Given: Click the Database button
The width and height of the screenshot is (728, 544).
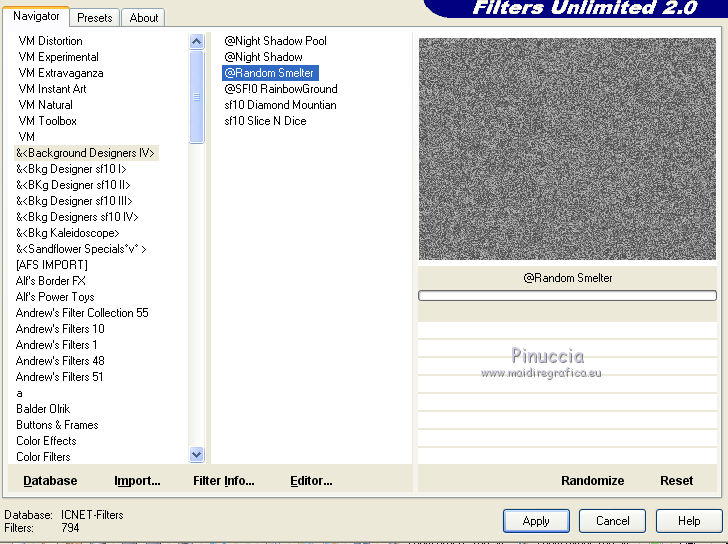Looking at the screenshot, I should point(50,481).
